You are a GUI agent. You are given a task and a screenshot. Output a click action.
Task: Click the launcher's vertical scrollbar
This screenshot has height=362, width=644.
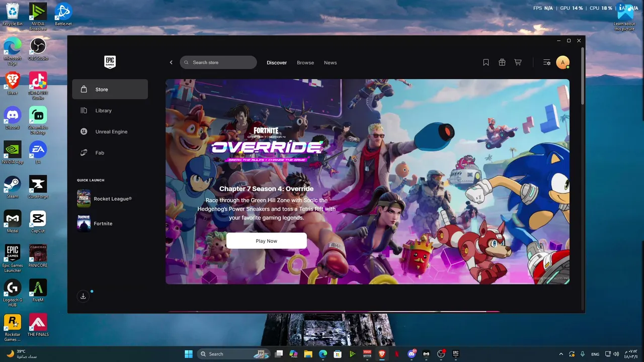(x=583, y=75)
